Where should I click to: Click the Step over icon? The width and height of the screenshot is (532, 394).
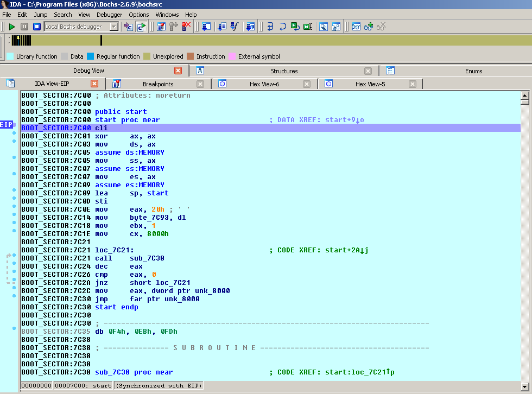(283, 27)
